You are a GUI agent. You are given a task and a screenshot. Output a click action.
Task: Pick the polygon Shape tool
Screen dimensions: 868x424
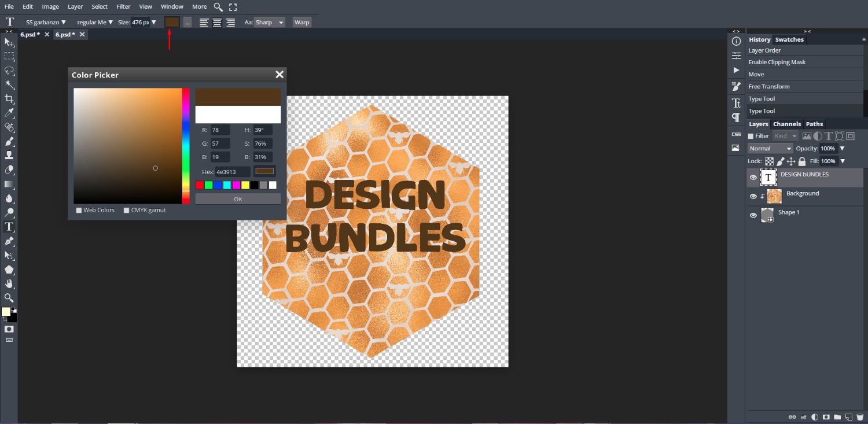9,270
